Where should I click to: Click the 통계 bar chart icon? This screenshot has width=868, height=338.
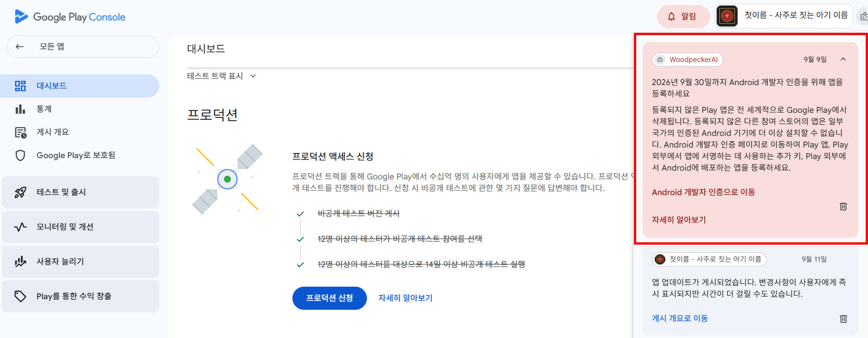[x=20, y=109]
